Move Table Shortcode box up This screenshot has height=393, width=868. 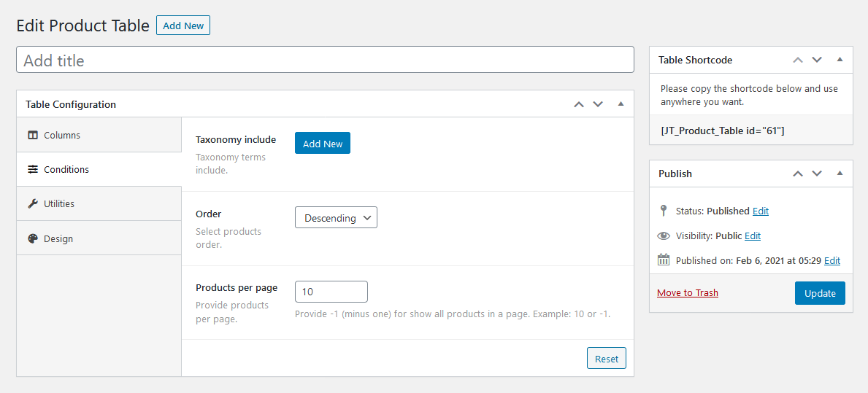(798, 60)
